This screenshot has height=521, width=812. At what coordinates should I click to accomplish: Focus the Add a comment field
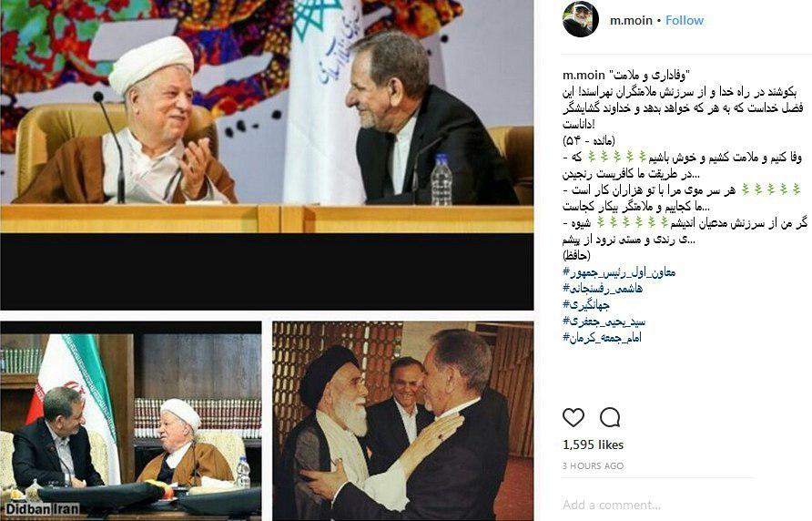tap(657, 505)
